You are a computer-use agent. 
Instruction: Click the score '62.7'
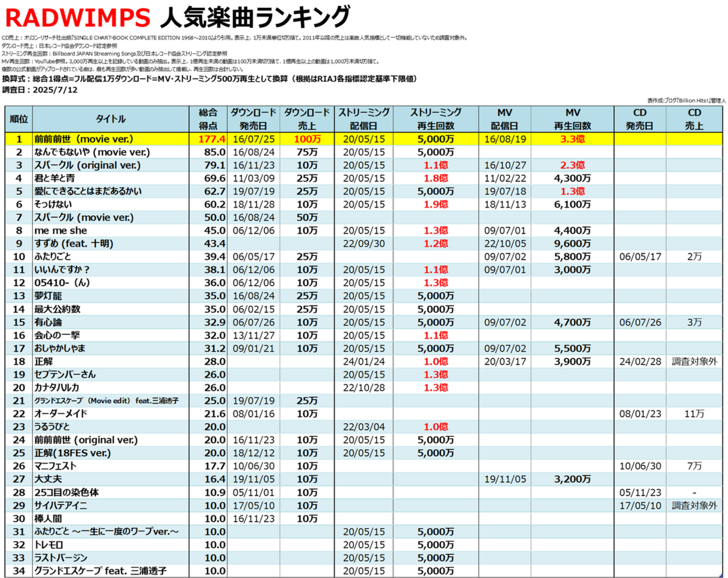[215, 191]
